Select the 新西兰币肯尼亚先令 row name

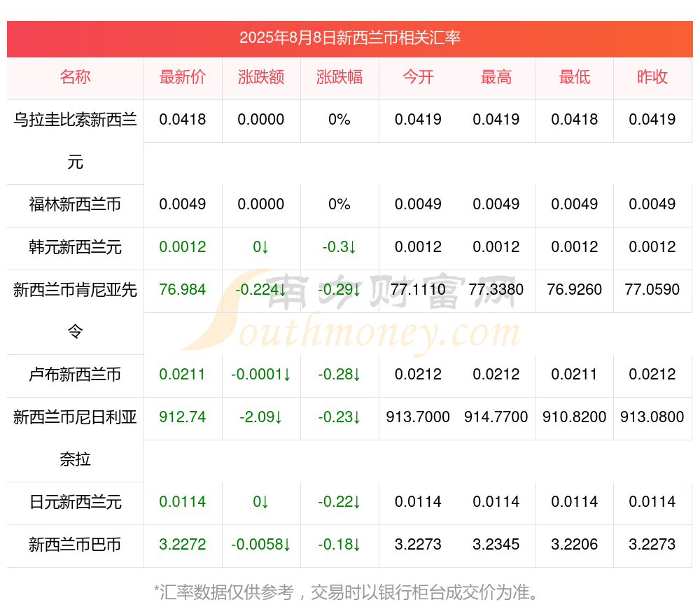pos(75,311)
